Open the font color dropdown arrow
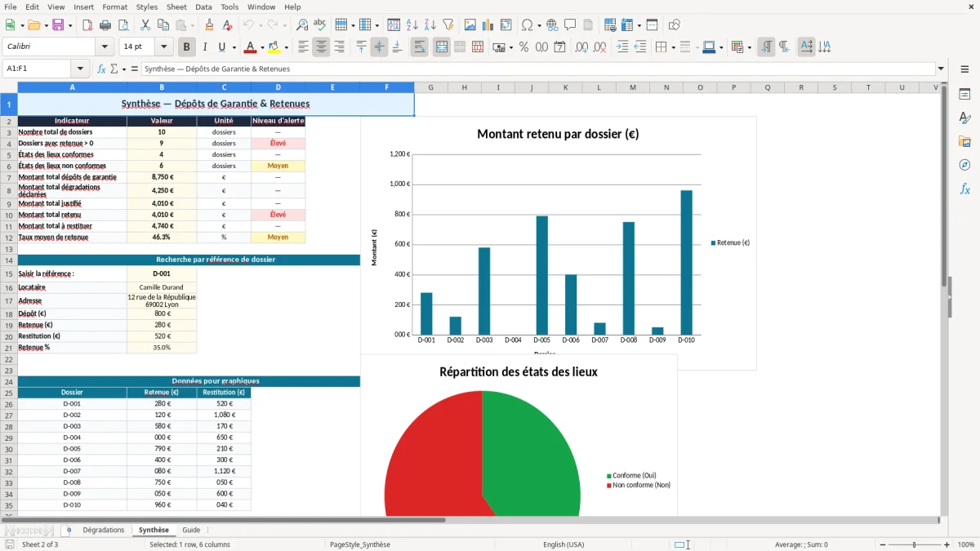Image resolution: width=980 pixels, height=551 pixels. [x=262, y=48]
